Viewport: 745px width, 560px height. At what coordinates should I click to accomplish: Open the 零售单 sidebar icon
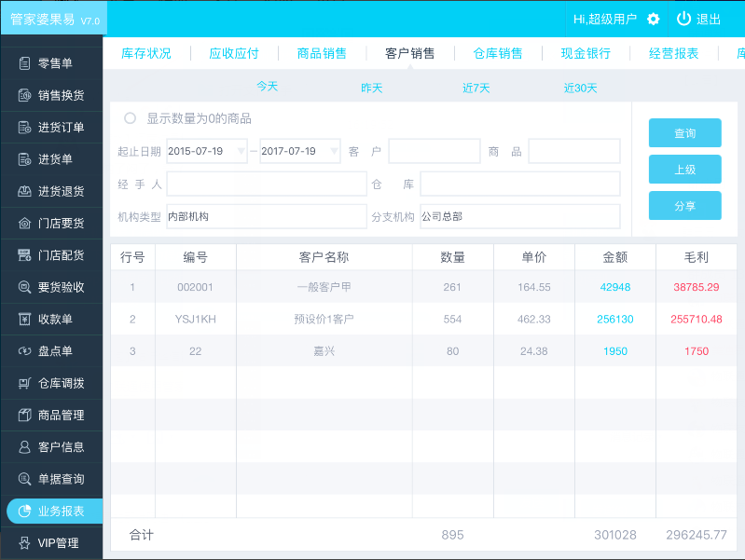(x=25, y=63)
